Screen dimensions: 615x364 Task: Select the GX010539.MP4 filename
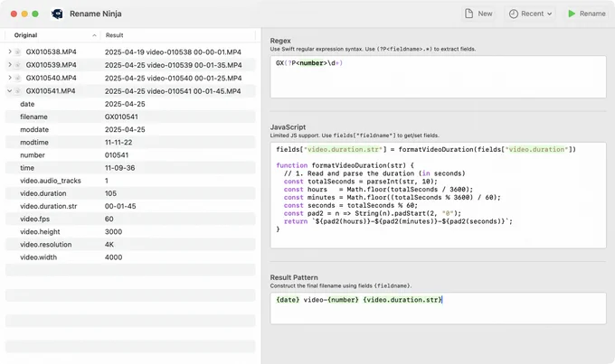(x=51, y=65)
